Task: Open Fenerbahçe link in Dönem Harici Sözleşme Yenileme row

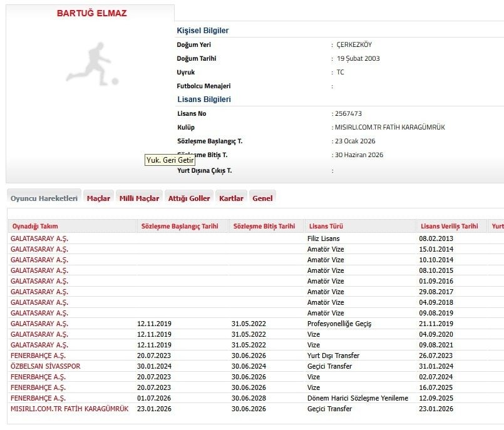Action: (38, 398)
